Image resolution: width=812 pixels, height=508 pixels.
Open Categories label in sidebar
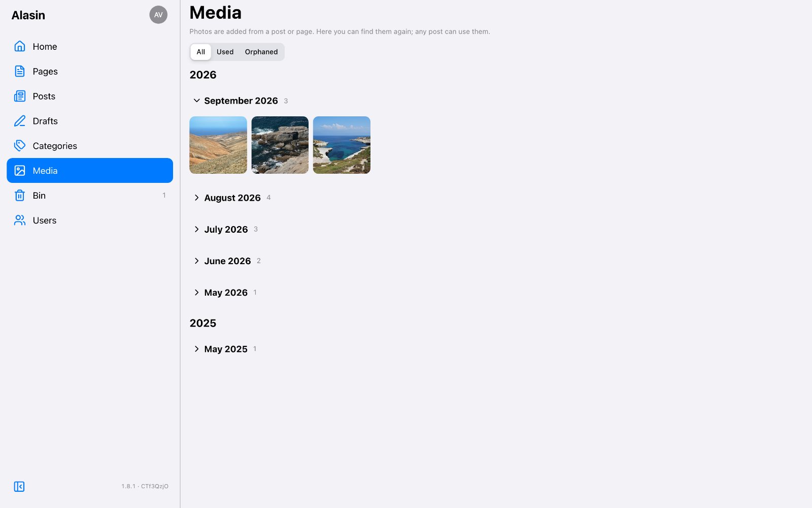pyautogui.click(x=55, y=146)
